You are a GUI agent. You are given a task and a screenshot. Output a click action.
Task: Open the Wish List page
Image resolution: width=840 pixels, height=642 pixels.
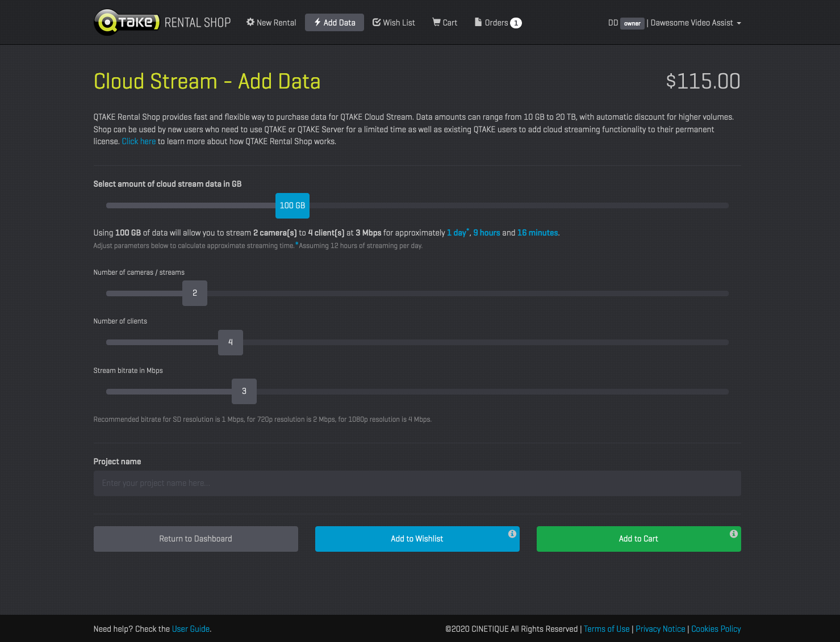pyautogui.click(x=394, y=23)
